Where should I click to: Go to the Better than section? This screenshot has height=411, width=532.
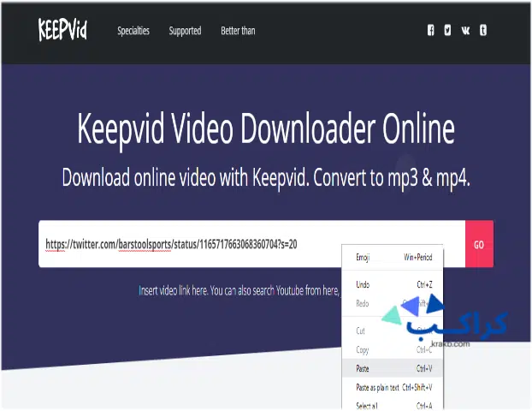pyautogui.click(x=238, y=31)
